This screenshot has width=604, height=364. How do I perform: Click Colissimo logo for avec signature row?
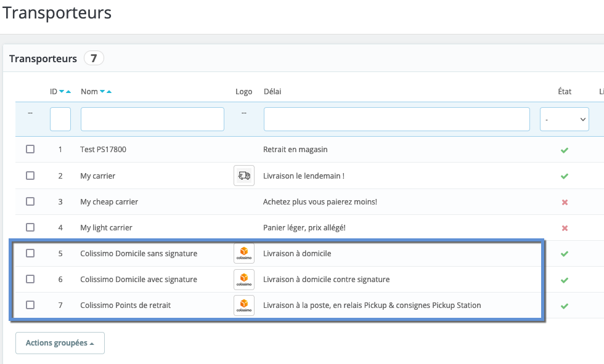coord(244,280)
